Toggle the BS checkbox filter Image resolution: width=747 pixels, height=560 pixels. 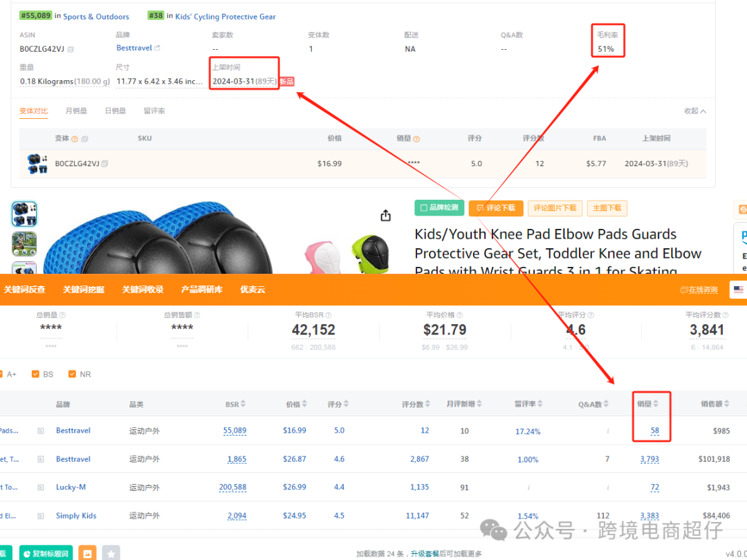[x=36, y=374]
